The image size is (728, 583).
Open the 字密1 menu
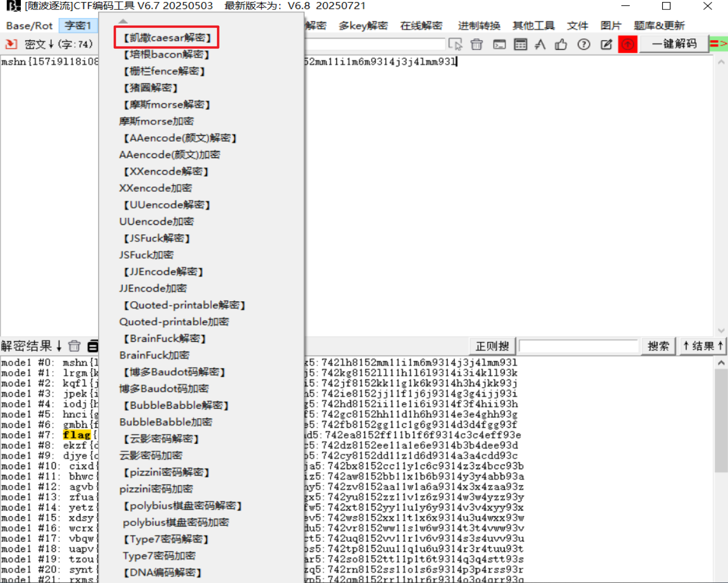pos(78,26)
